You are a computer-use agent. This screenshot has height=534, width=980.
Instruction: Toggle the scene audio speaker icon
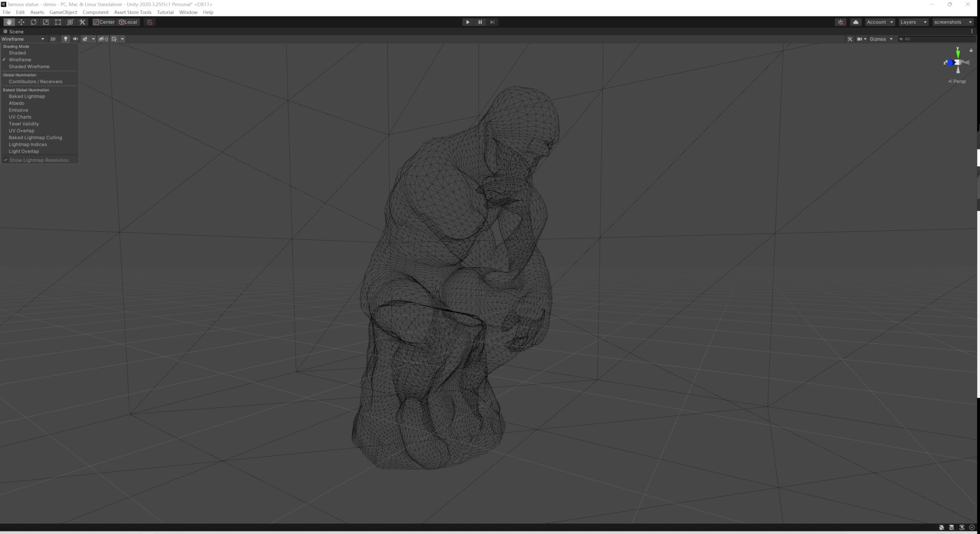pos(75,39)
